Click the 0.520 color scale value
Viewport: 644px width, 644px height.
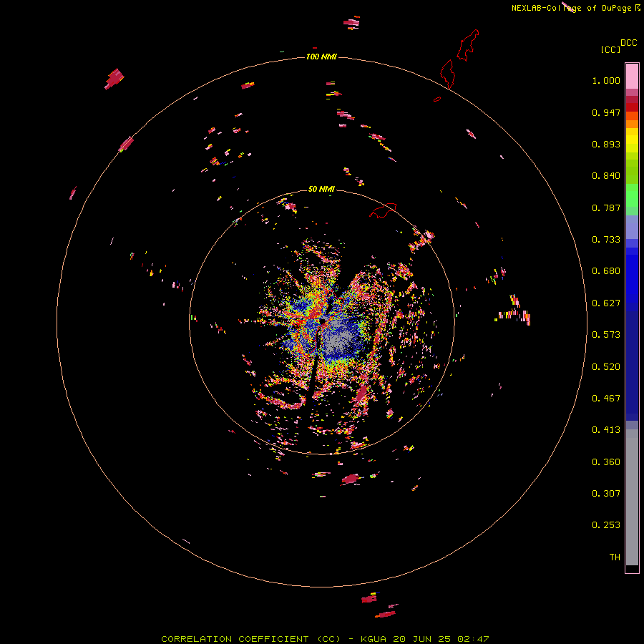(606, 367)
